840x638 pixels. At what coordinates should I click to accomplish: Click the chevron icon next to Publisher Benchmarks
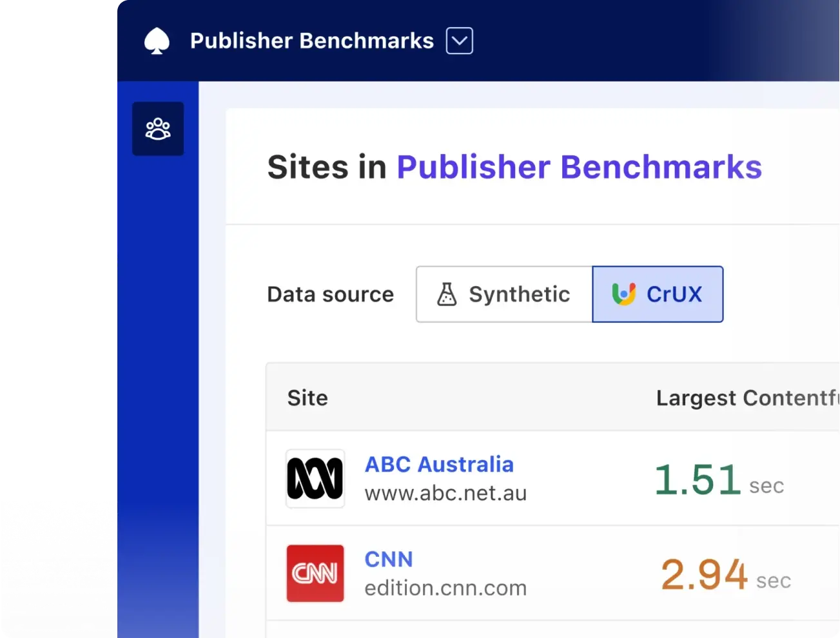coord(459,41)
